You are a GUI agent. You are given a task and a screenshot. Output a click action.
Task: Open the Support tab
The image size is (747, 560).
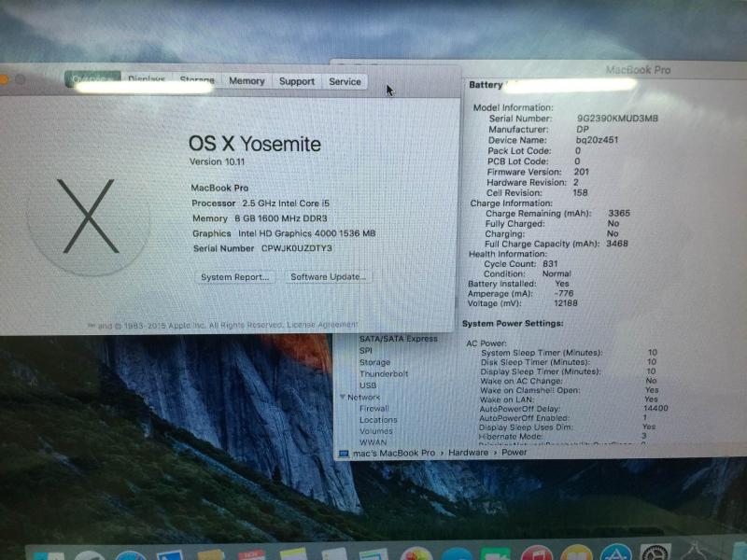[297, 81]
